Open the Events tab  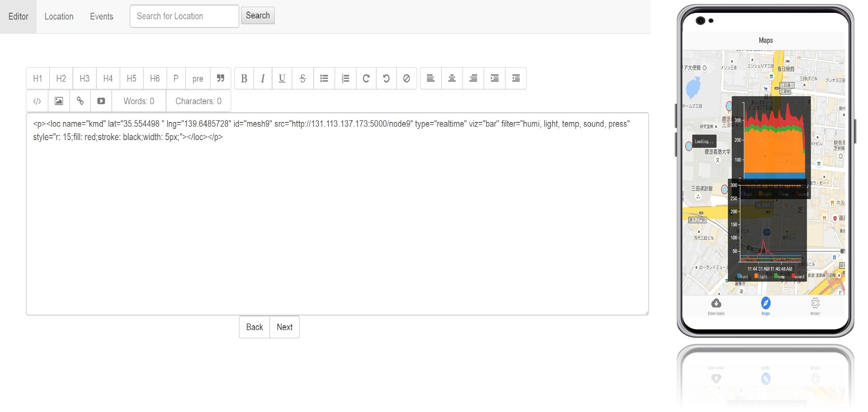(102, 17)
